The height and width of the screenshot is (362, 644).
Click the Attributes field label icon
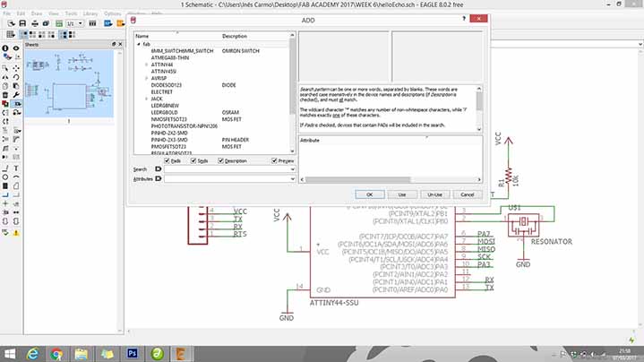159,178
